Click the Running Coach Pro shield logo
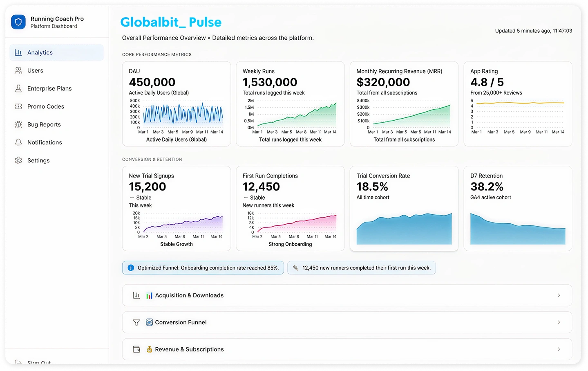Screen dimensions: 588x371 [18, 22]
